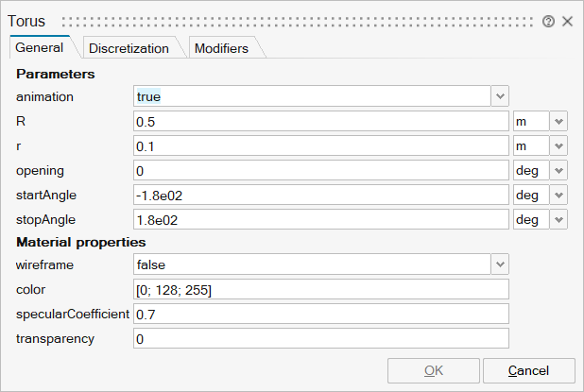The image size is (584, 392).
Task: Change the opening unit from deg
Action: coord(558,170)
